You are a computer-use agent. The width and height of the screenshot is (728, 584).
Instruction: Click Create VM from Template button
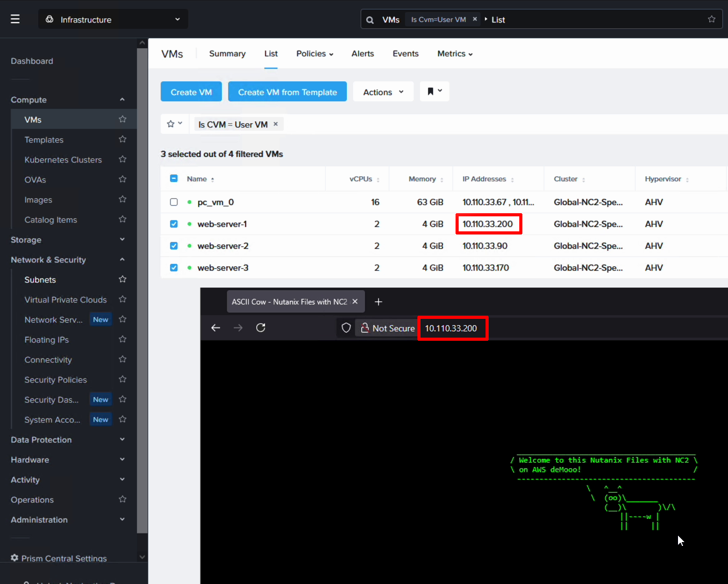pos(287,92)
